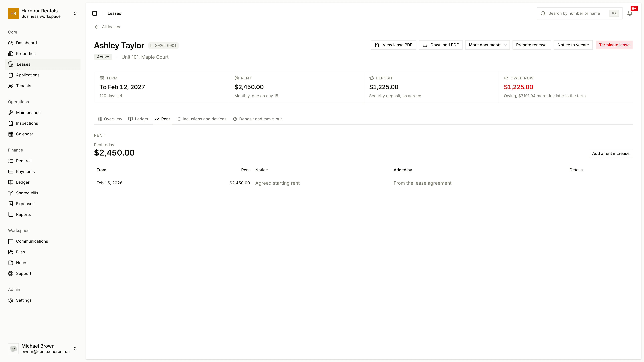
Task: Click the Rent today $2,450.00 amount
Action: (114, 153)
